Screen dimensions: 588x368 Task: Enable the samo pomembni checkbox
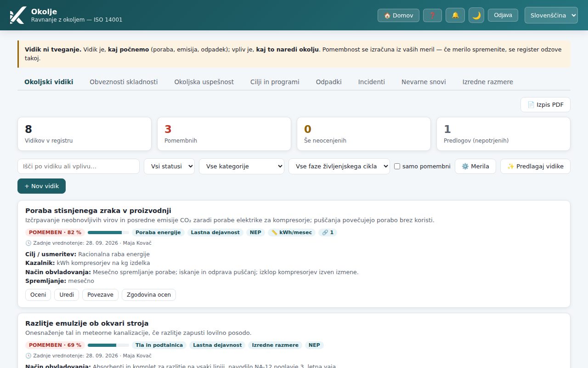397,167
